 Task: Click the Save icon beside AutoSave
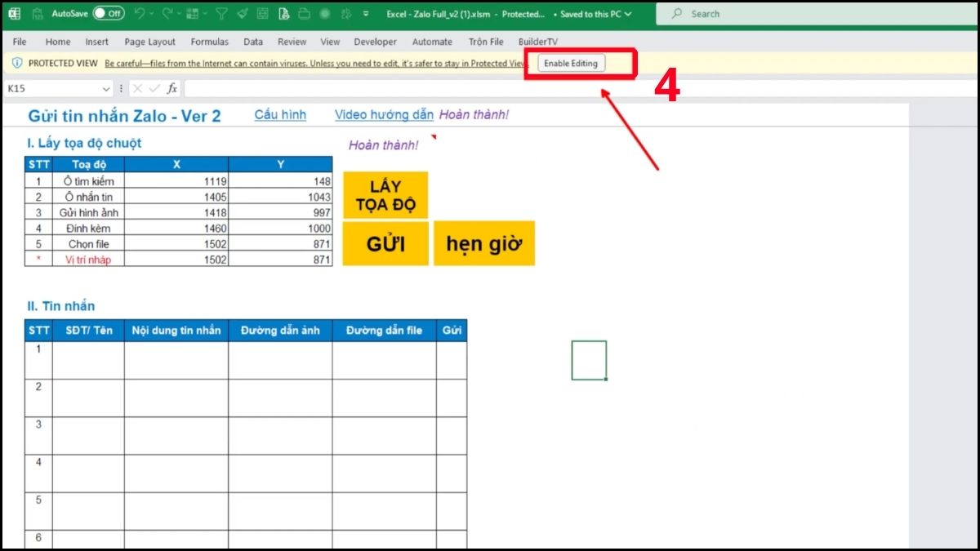coord(38,14)
